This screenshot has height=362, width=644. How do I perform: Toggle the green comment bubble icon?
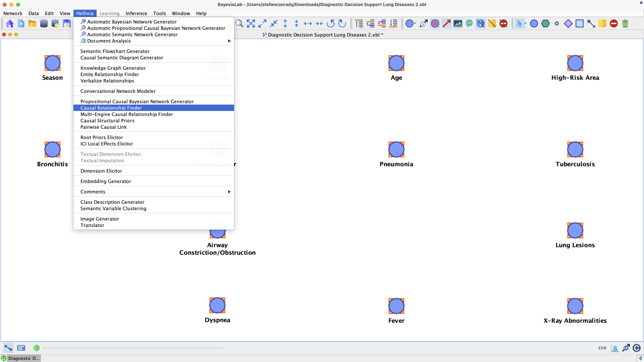point(469,24)
